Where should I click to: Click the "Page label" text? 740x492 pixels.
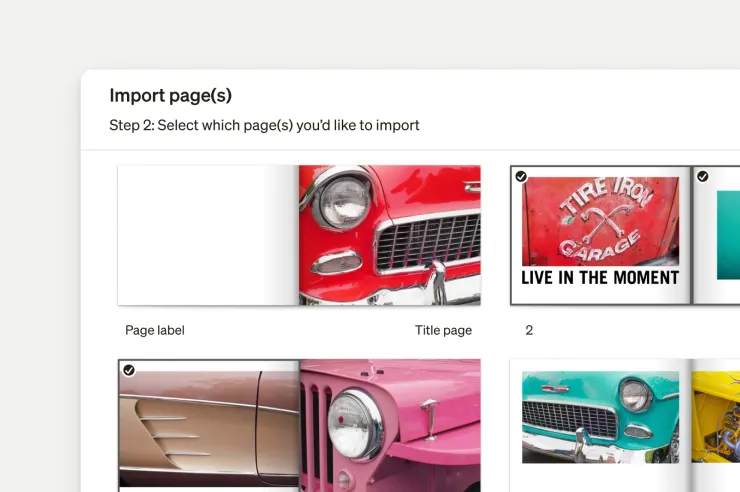coord(155,330)
